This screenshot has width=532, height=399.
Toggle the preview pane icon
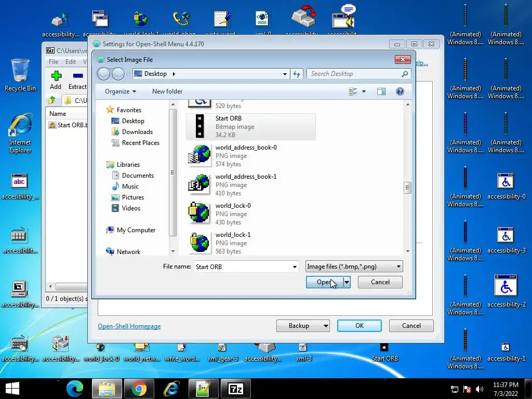(381, 91)
